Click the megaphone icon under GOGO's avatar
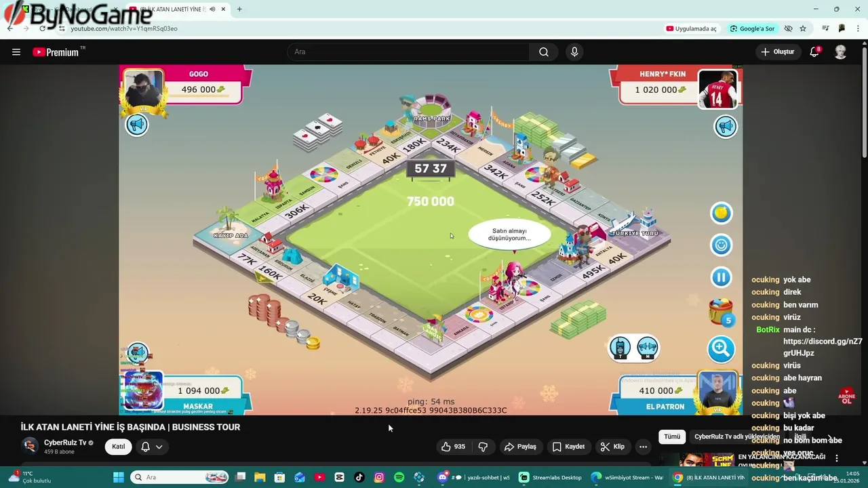 click(137, 125)
